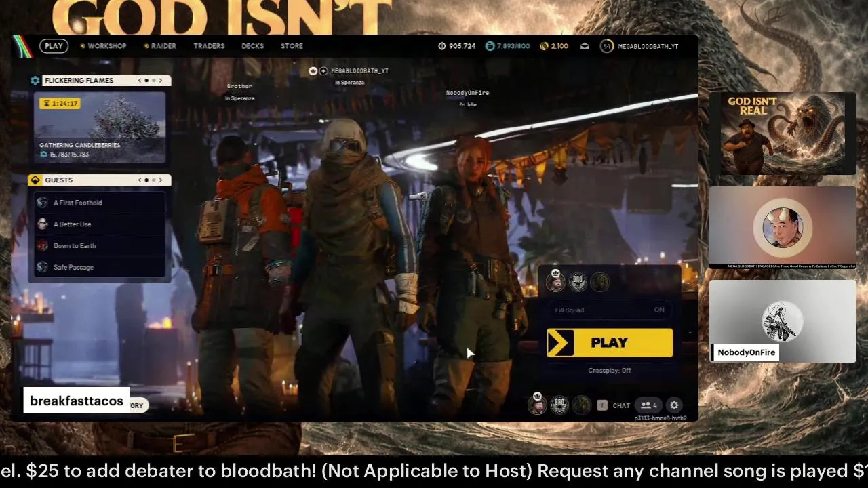868x488 pixels.
Task: Click the BRO emblem avatar in bottom bar
Action: pyautogui.click(x=559, y=405)
